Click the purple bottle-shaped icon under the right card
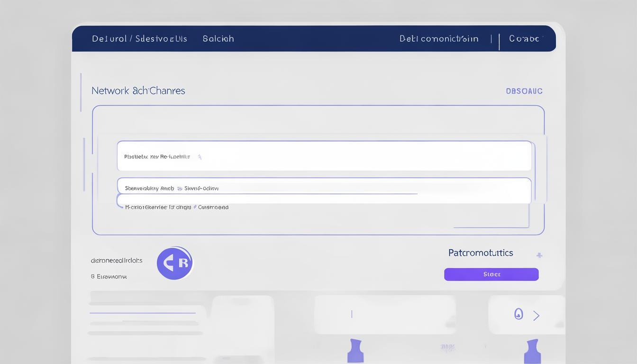This screenshot has height=364, width=637. pos(532,351)
